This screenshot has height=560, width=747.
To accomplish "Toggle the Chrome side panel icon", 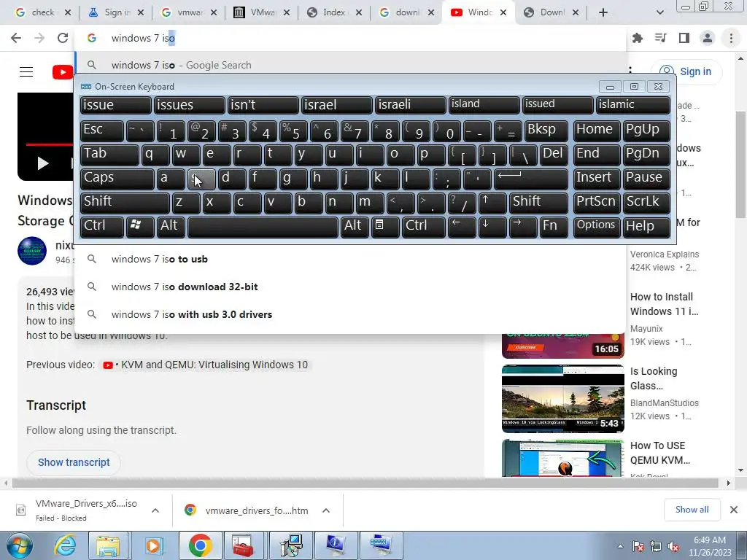I will [684, 38].
